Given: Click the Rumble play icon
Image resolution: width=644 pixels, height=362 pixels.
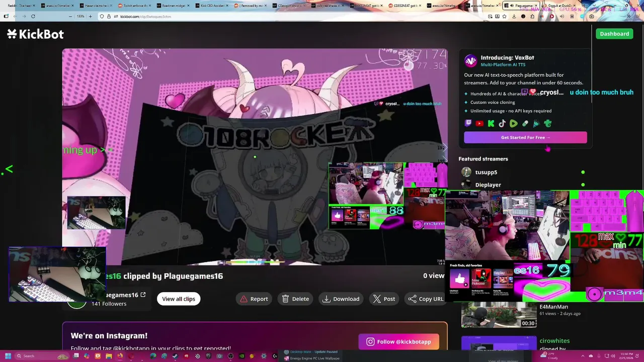Looking at the screenshot, I should click(x=514, y=123).
